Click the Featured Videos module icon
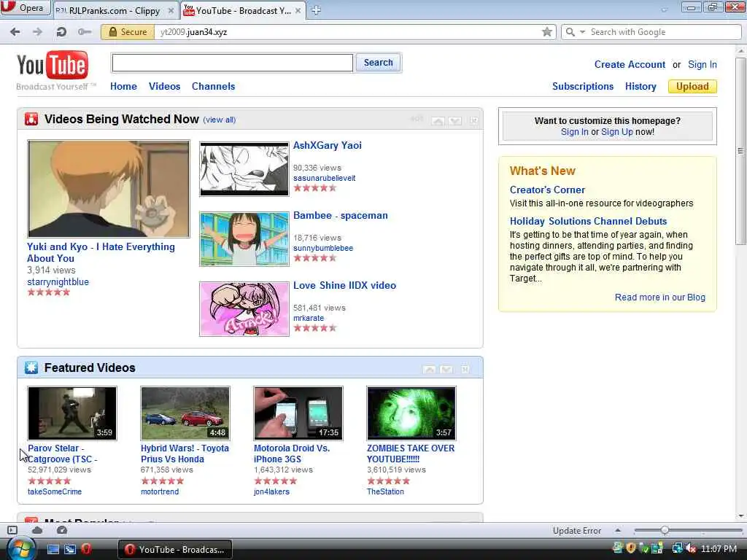 click(x=31, y=367)
